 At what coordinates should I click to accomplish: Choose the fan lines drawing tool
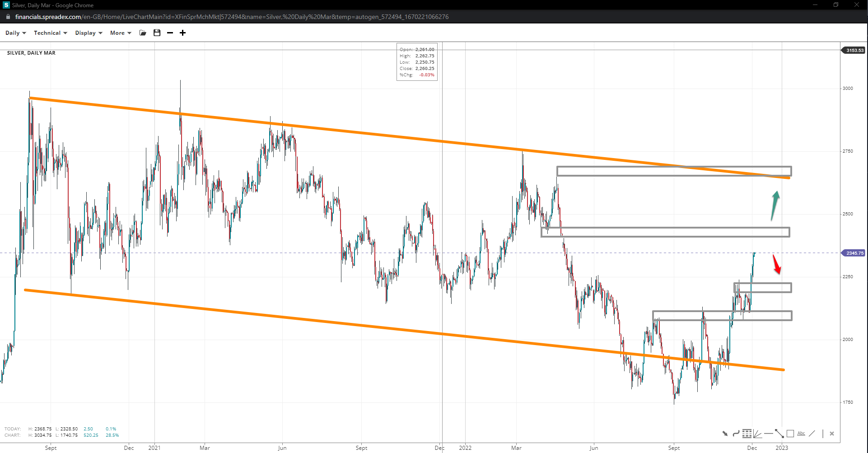click(x=757, y=434)
